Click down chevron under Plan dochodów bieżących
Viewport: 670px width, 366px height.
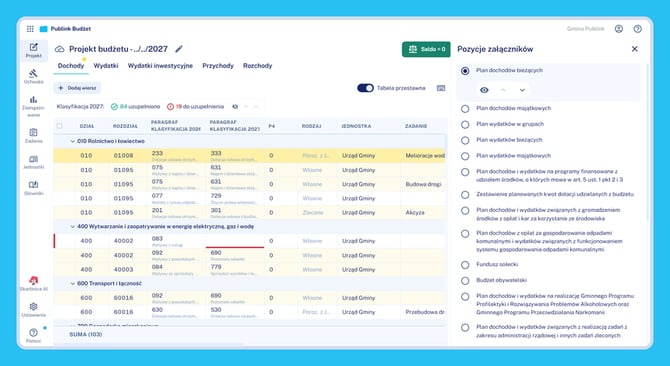pyautogui.click(x=522, y=90)
